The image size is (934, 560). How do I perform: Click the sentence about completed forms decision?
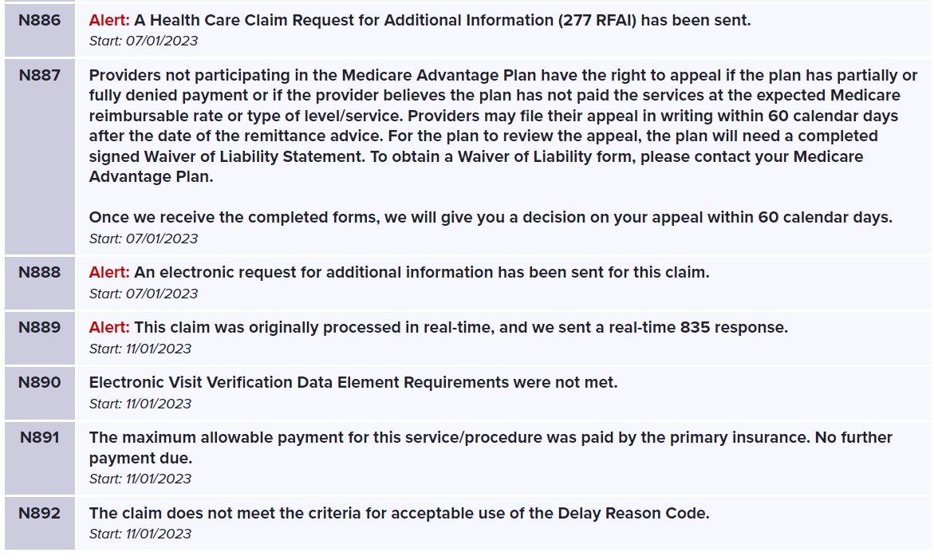491,217
